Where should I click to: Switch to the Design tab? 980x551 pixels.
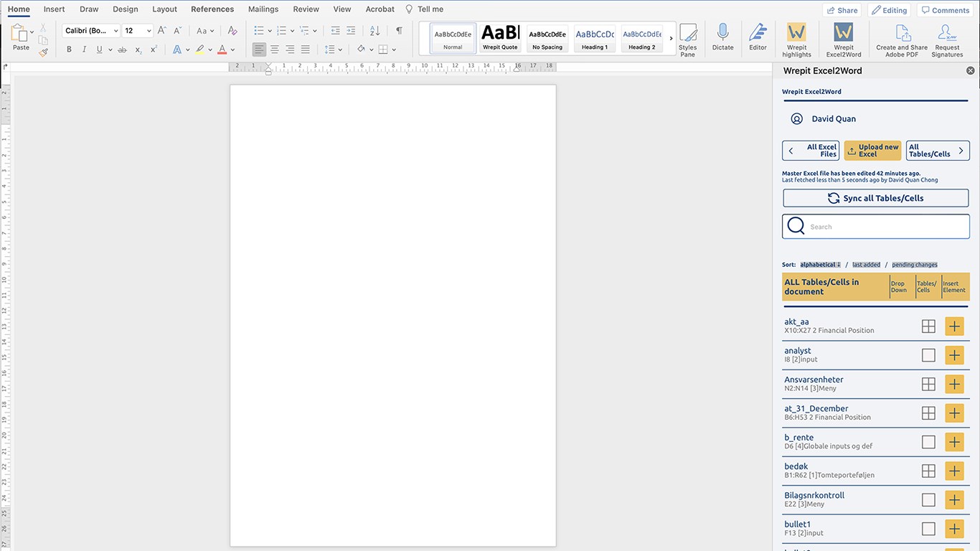126,9
